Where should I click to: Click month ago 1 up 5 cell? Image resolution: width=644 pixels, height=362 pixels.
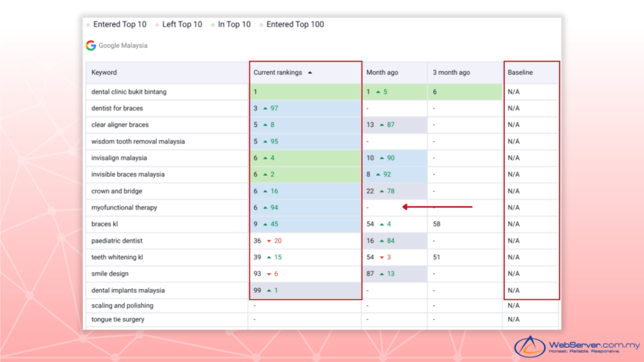[395, 92]
